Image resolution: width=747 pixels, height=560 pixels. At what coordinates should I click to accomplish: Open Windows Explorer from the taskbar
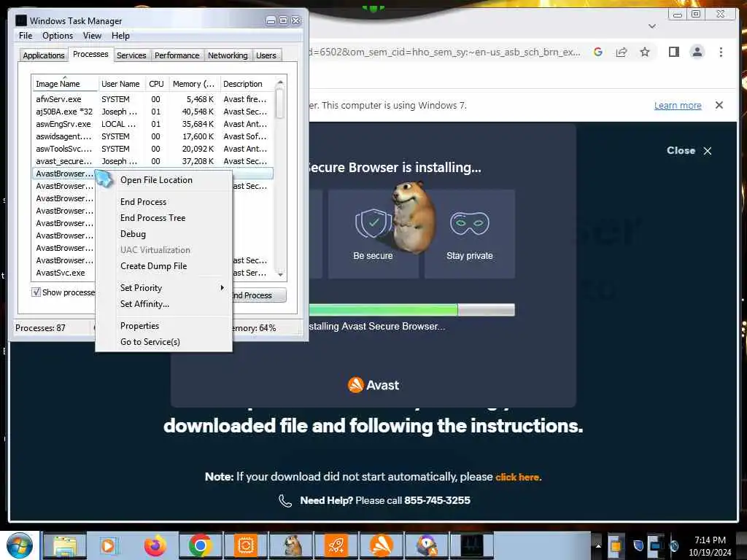tap(65, 545)
